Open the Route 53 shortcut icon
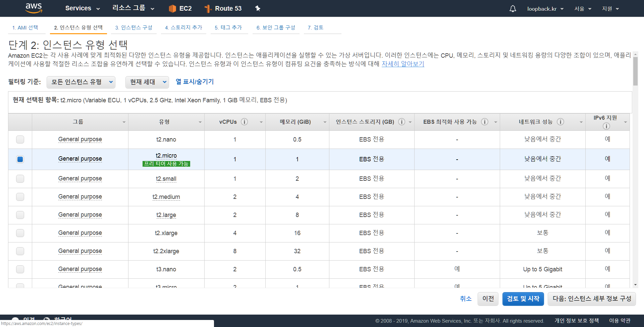This screenshot has width=644, height=327. (208, 8)
